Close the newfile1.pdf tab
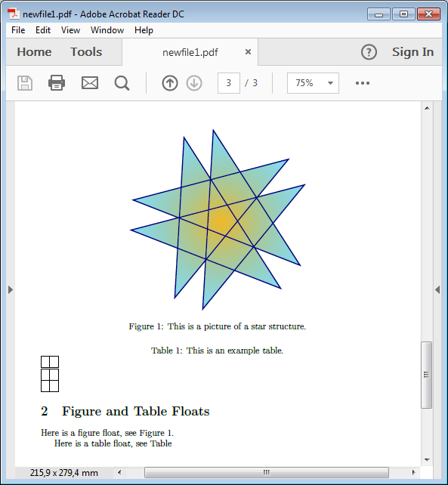 248,52
